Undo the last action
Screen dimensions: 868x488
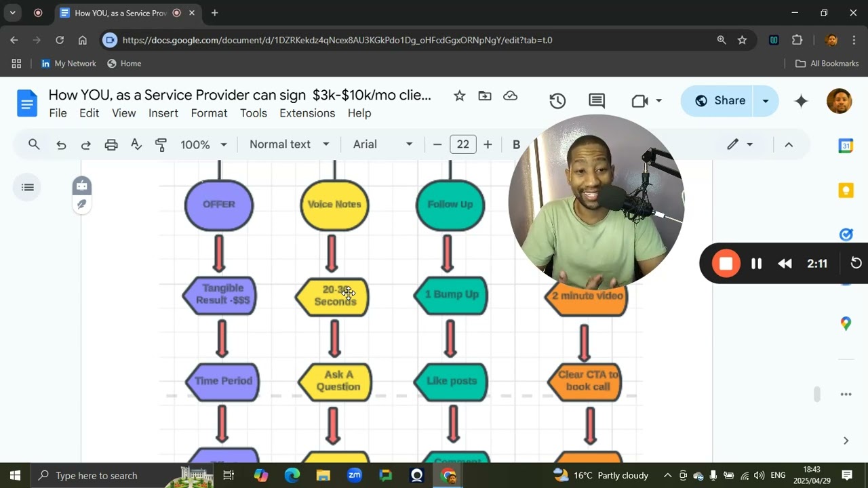(x=61, y=144)
